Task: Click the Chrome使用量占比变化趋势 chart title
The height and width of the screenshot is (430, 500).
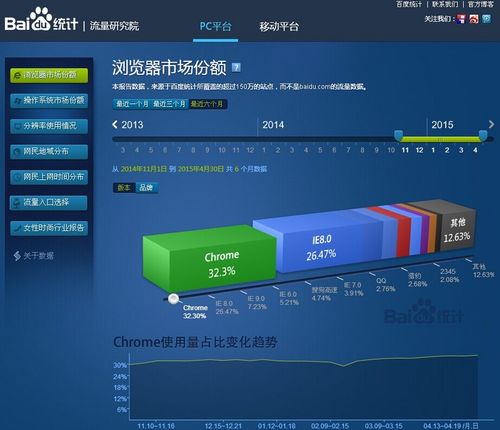Action: 195,342
